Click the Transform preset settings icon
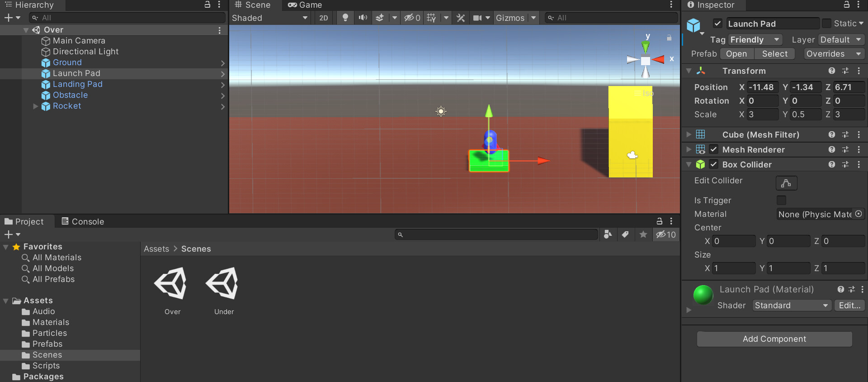Viewport: 868px width, 382px height. coord(845,71)
